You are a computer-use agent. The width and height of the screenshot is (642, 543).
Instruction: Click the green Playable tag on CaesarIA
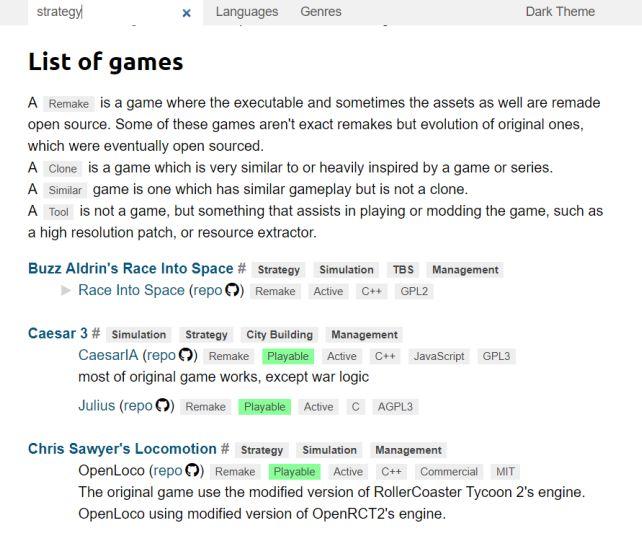coord(288,356)
